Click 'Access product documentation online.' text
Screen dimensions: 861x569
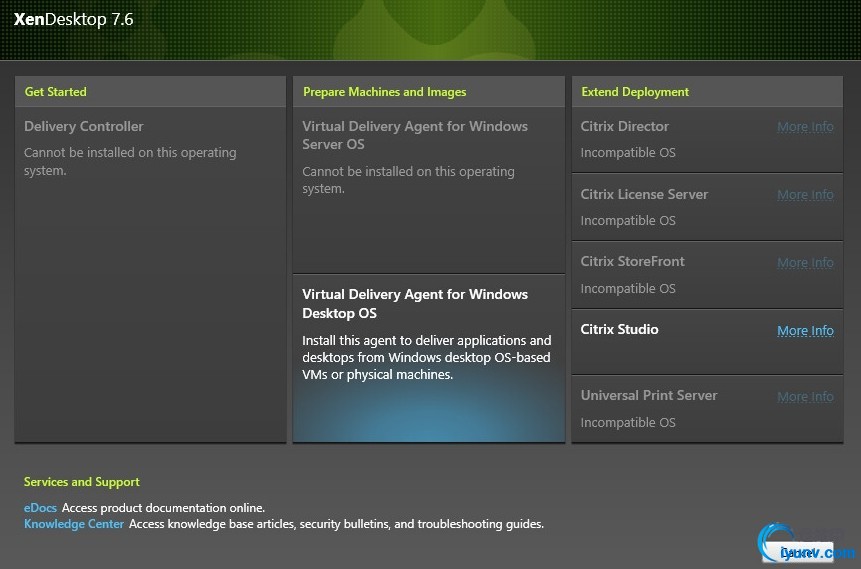[163, 508]
